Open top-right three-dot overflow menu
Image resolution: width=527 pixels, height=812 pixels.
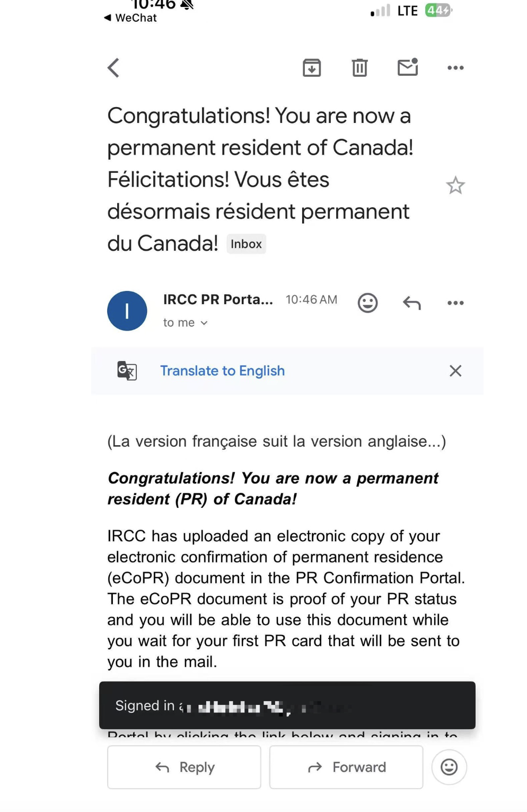pyautogui.click(x=455, y=68)
